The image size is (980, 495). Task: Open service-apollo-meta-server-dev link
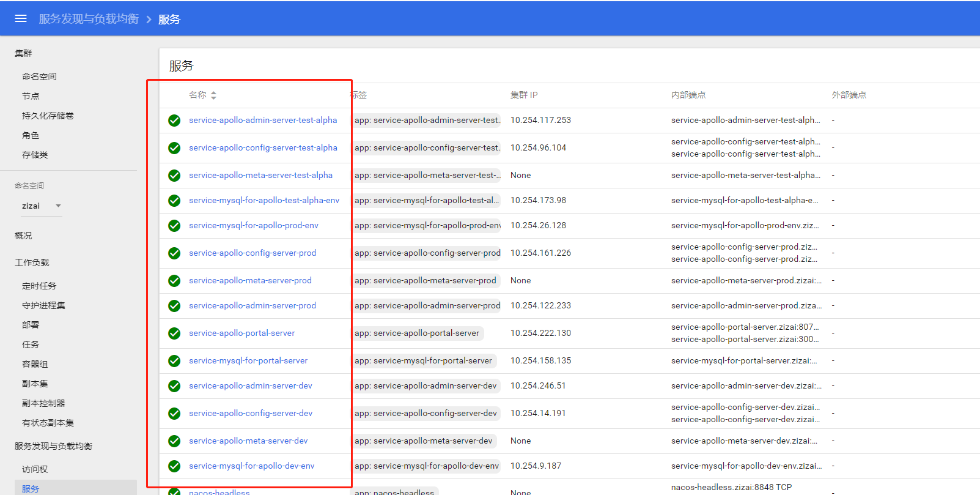tap(248, 441)
